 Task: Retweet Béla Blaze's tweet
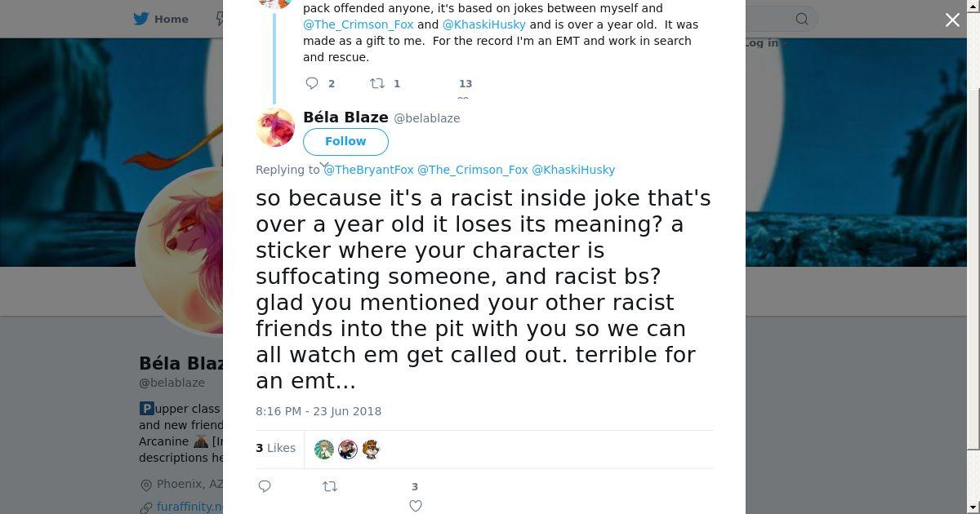pos(330,486)
